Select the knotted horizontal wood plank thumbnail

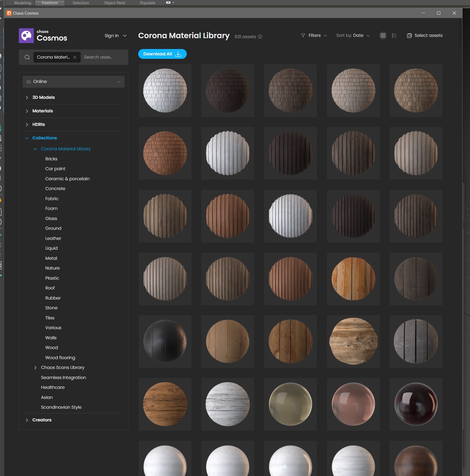(x=353, y=341)
